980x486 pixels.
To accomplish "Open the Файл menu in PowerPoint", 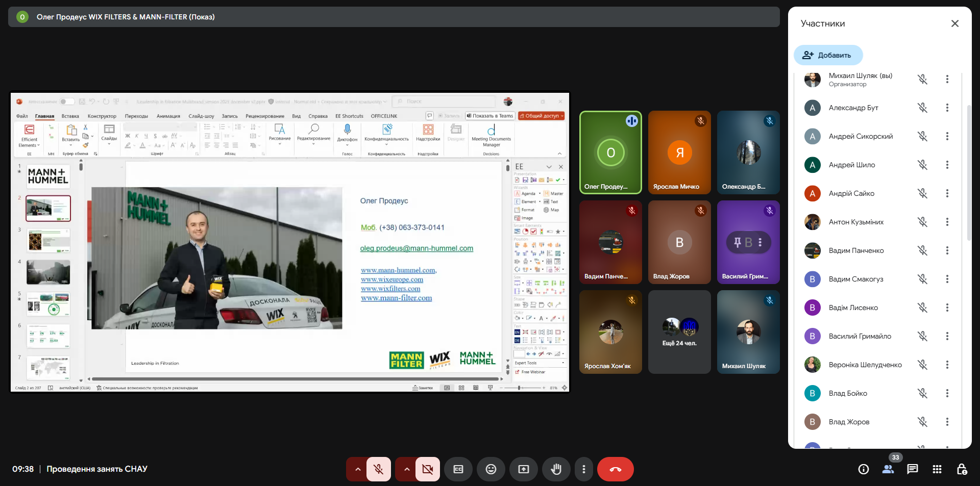I will click(x=22, y=116).
